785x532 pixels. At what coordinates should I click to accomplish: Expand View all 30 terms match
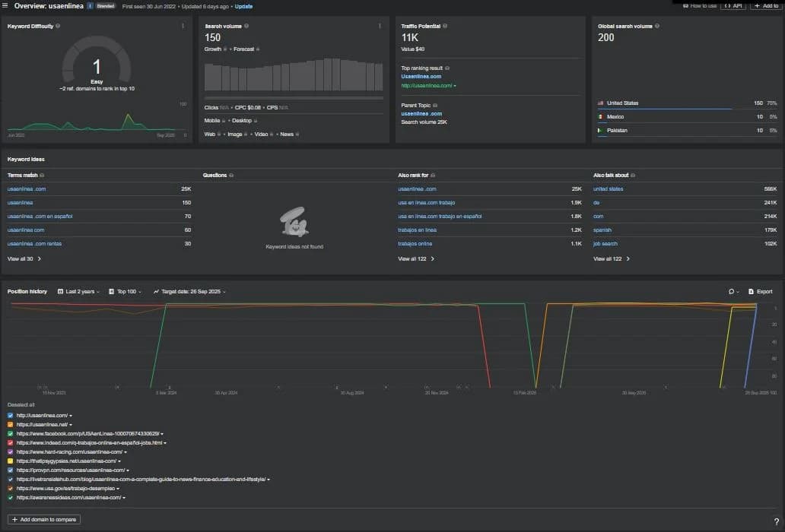tap(24, 259)
